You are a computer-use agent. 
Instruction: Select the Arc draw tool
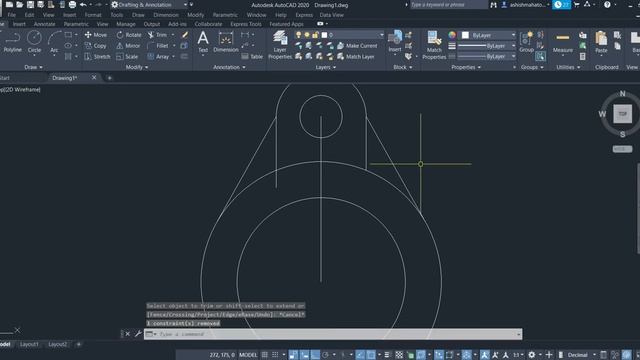pyautogui.click(x=54, y=42)
